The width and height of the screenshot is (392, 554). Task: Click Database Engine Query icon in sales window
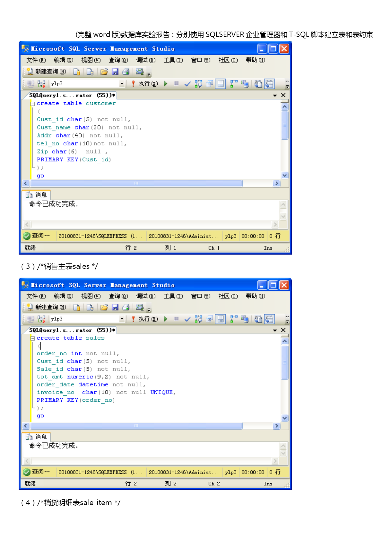pyautogui.click(x=76, y=307)
